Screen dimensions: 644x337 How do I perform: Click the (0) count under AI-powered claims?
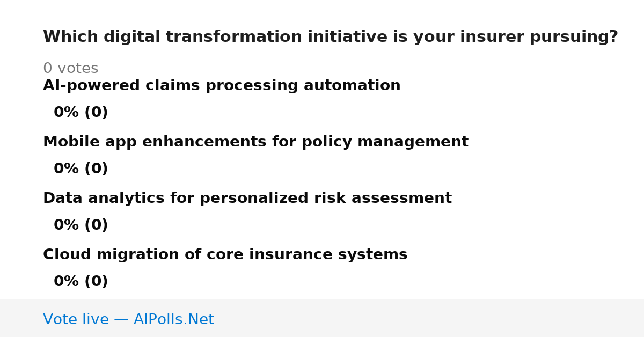point(96,113)
